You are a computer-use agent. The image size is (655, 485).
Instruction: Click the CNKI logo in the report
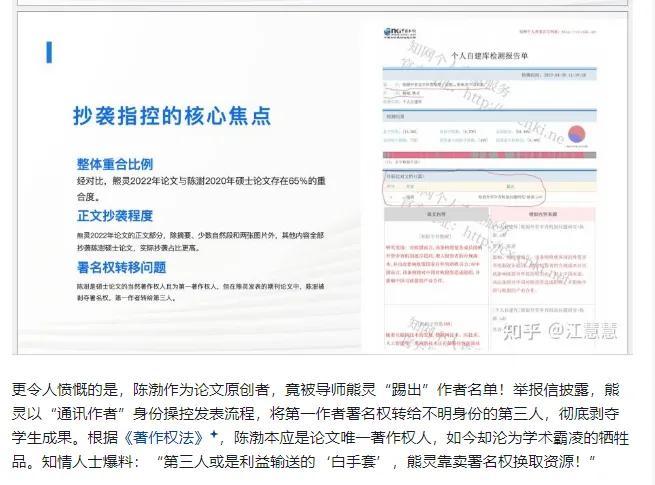coord(400,33)
